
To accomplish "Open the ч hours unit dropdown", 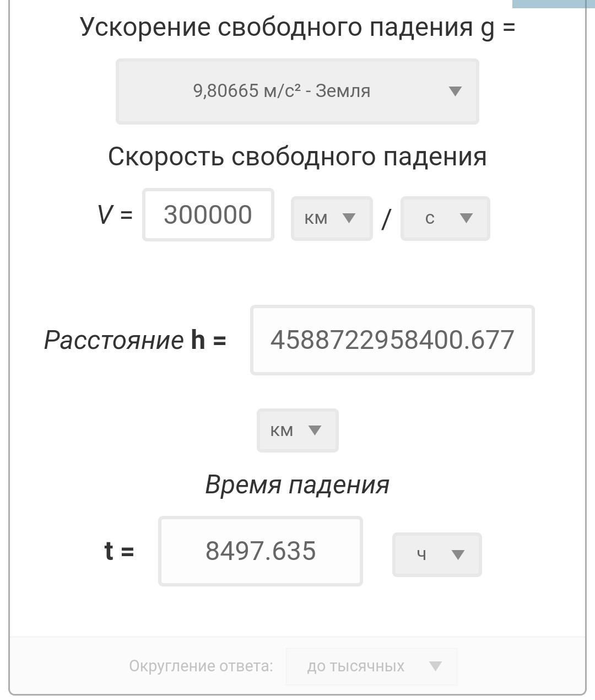I will pyautogui.click(x=437, y=554).
